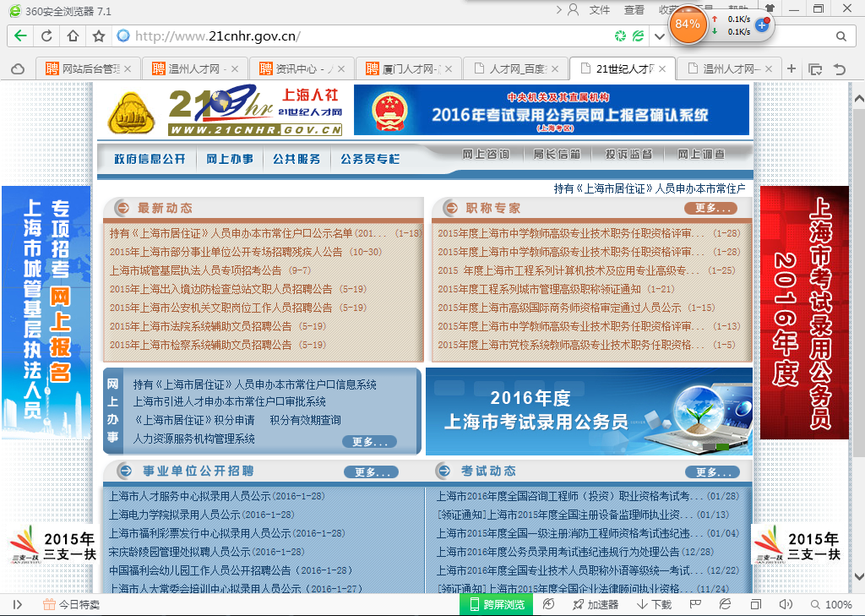Go back using the green back arrow
Viewport: 865px width, 616px height.
click(20, 36)
